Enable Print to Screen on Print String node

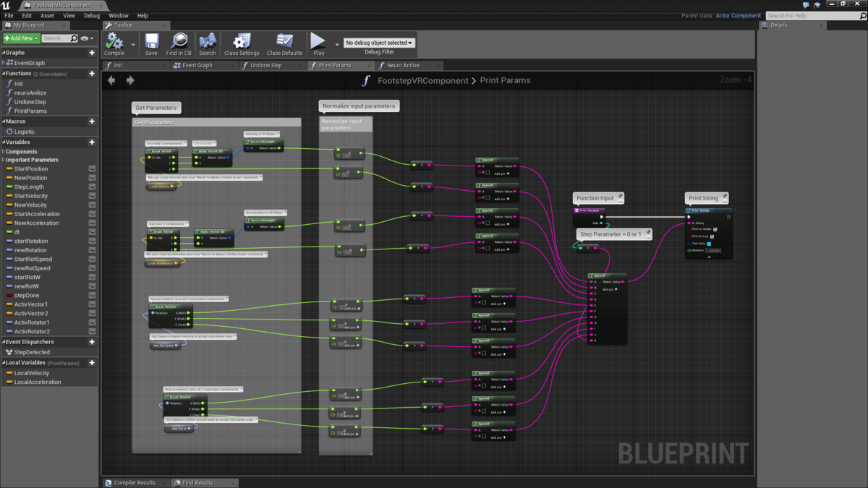click(x=715, y=229)
